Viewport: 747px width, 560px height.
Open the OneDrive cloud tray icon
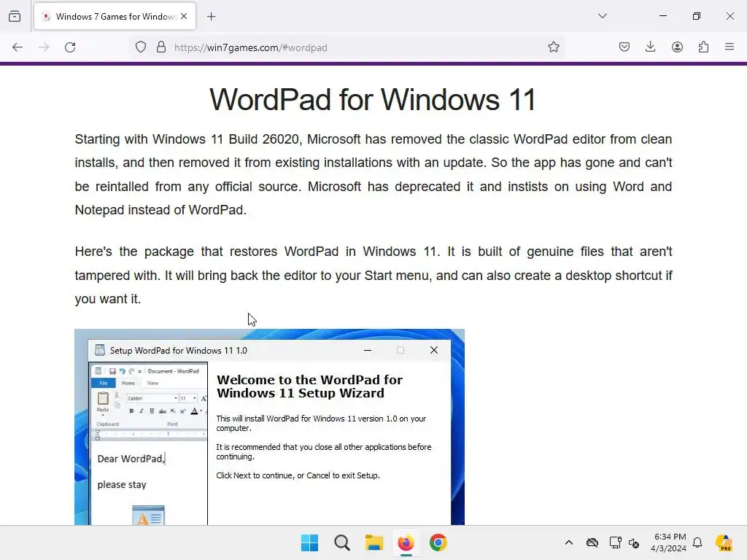[x=592, y=542]
